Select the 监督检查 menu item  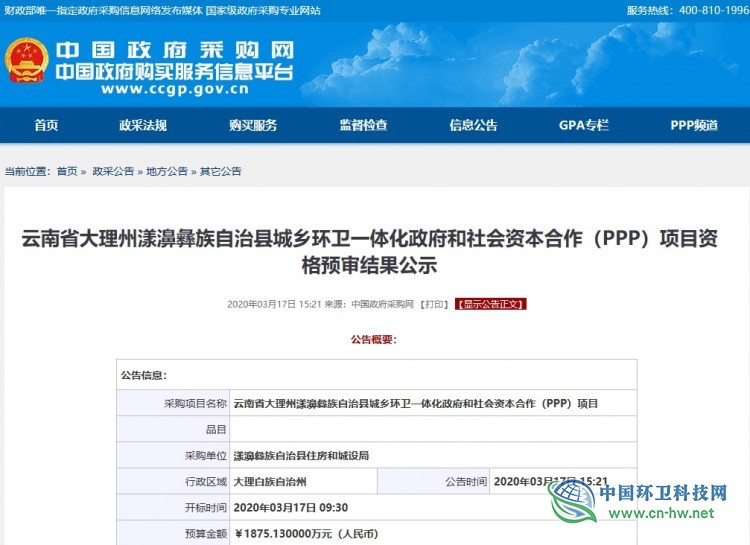(364, 125)
